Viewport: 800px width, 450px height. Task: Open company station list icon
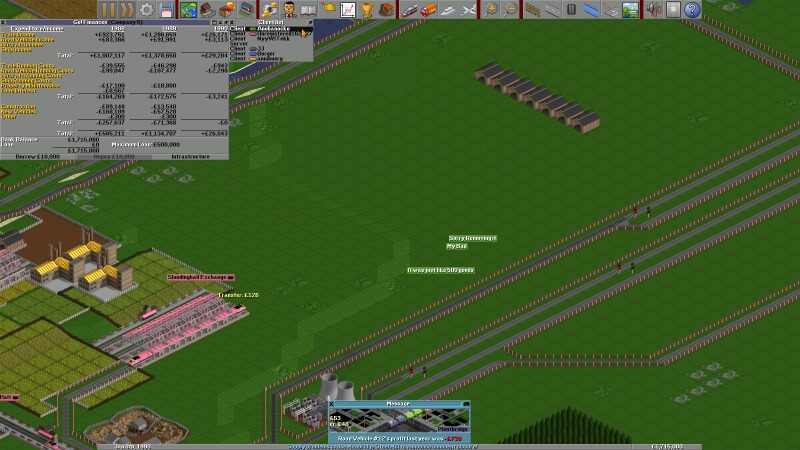[246, 9]
